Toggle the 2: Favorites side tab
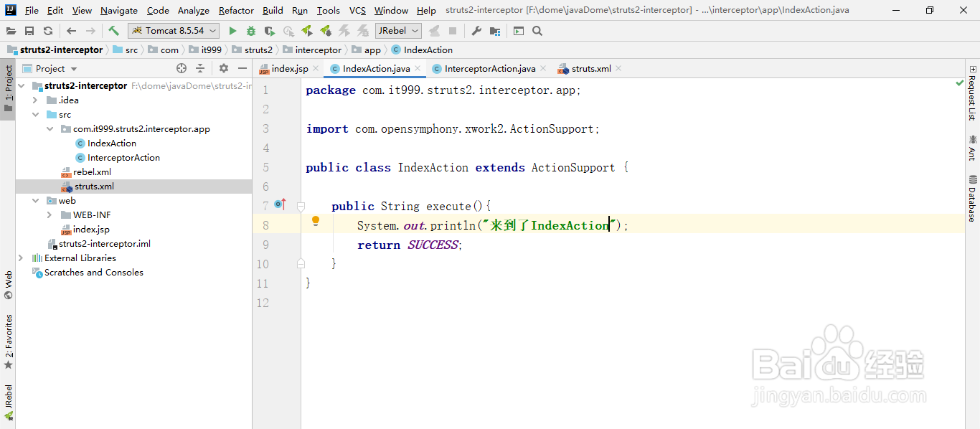 (x=8, y=342)
